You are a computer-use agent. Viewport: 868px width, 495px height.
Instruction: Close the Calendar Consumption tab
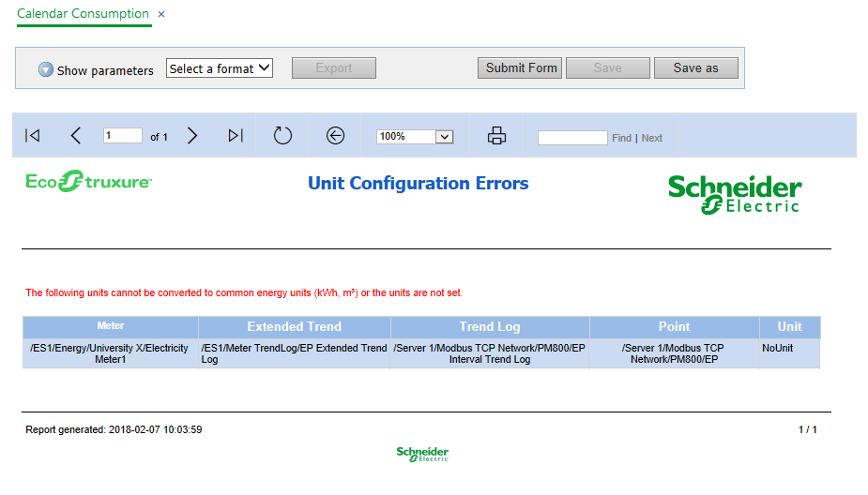tap(161, 14)
